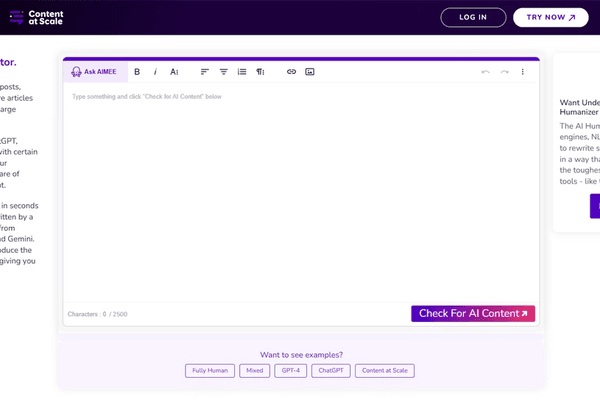The height and width of the screenshot is (400, 600).
Task: Open the font size options
Action: point(174,72)
